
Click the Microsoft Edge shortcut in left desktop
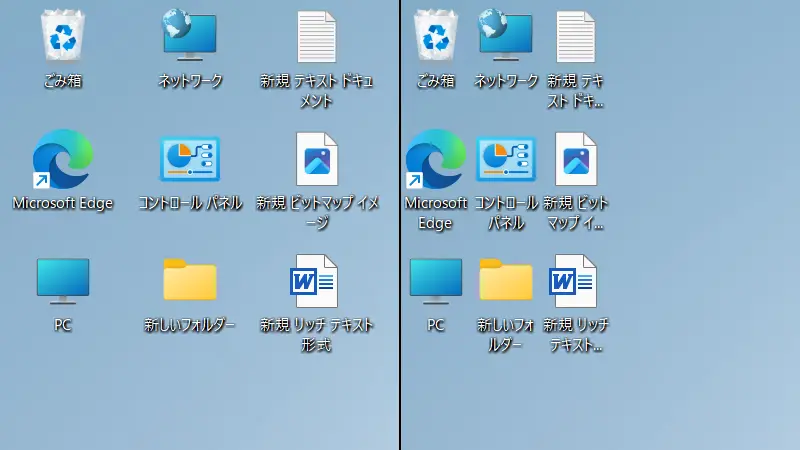click(63, 159)
